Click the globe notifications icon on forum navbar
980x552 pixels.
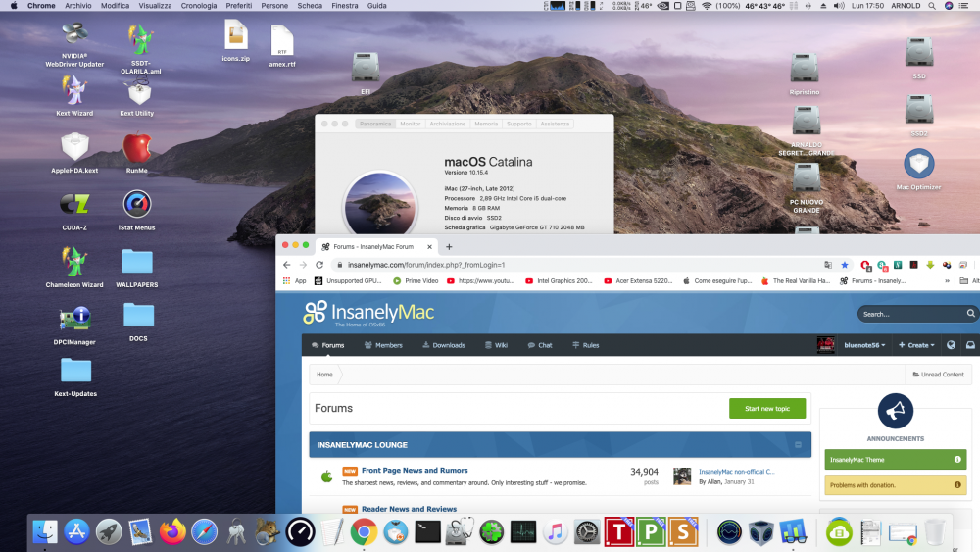coord(951,344)
